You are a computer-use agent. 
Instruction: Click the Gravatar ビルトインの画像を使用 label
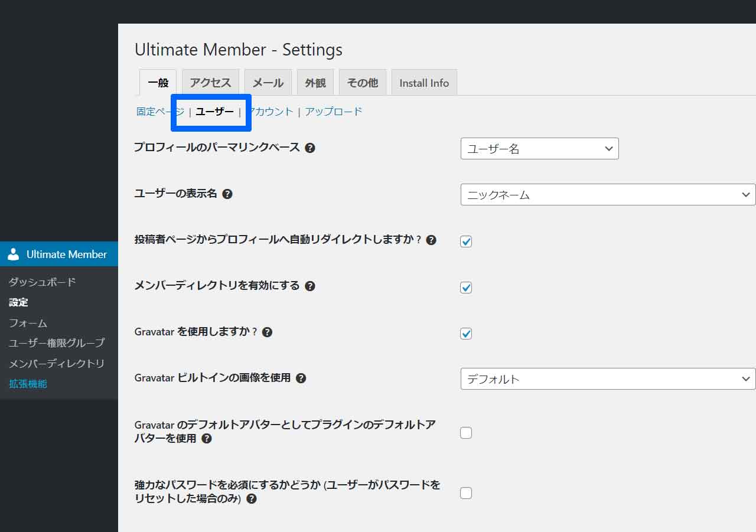tap(213, 378)
